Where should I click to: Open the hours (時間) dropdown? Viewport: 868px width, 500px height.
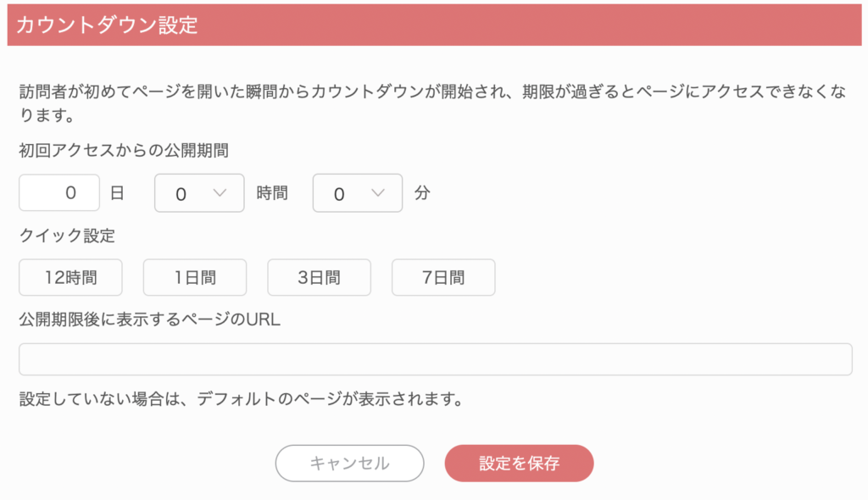point(199,193)
